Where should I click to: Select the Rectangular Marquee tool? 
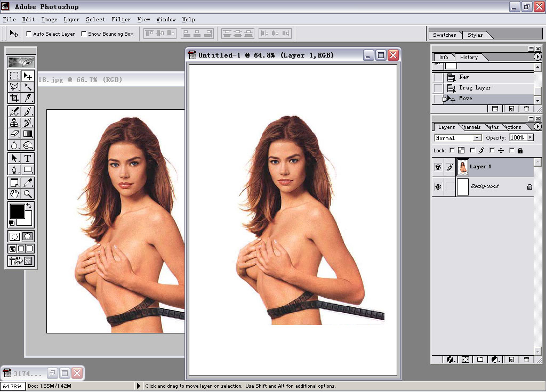pyautogui.click(x=14, y=76)
